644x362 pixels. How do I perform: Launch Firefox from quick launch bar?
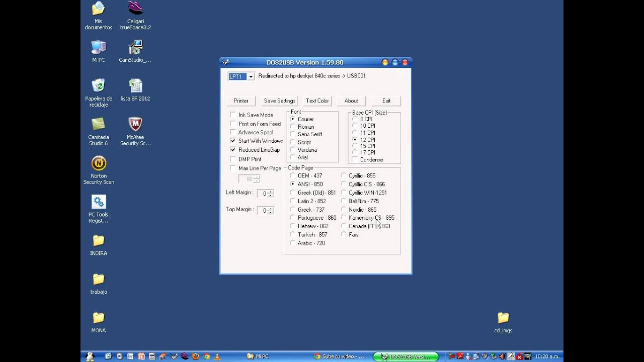pyautogui.click(x=196, y=356)
